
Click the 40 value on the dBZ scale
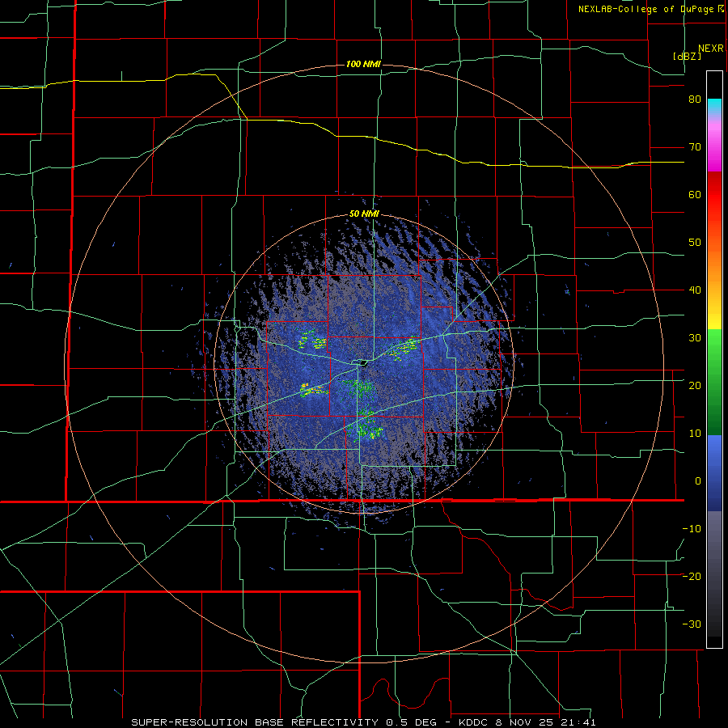(695, 290)
